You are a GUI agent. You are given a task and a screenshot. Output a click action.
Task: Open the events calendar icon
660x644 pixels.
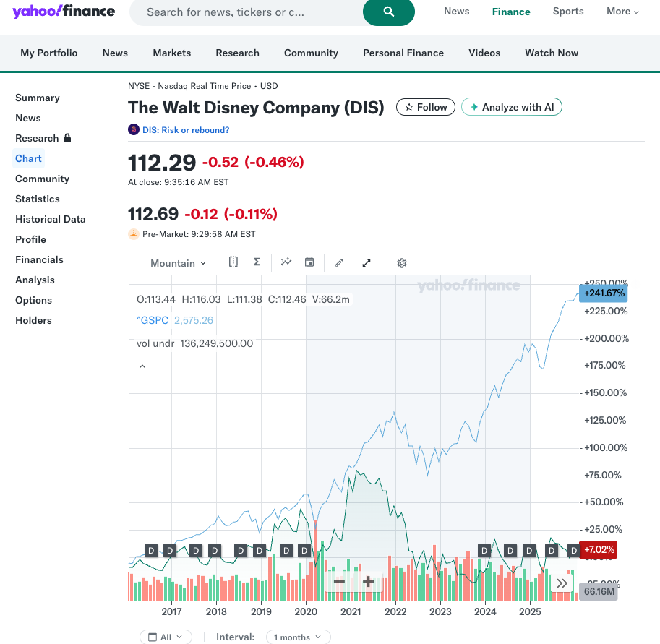pos(309,262)
